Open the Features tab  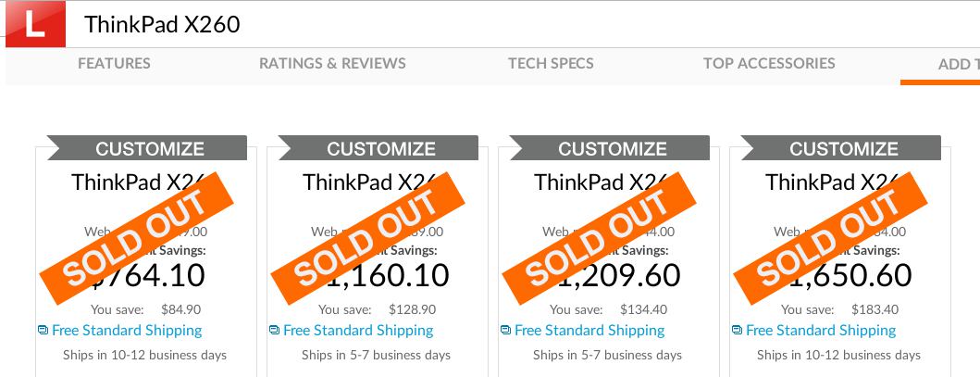coord(114,64)
